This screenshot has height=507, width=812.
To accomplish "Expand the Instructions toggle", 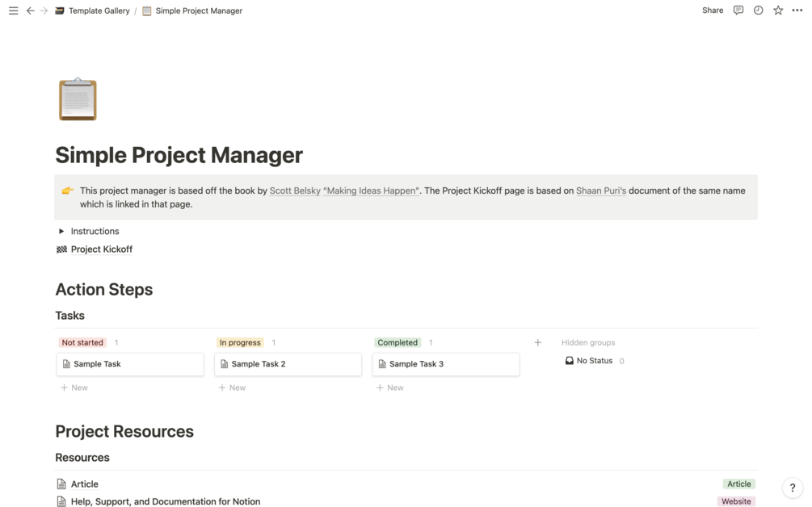I will (61, 231).
